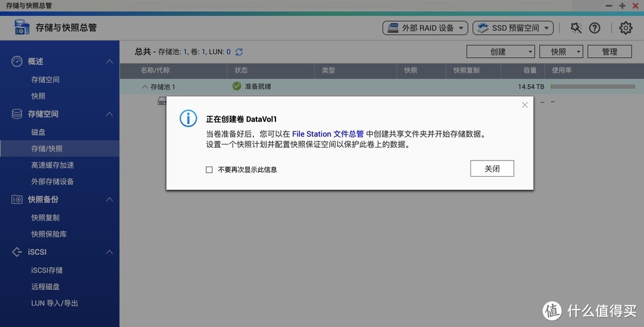Screen dimensions: 644x327
Task: Click the storage pool usage bar
Action: click(x=593, y=87)
